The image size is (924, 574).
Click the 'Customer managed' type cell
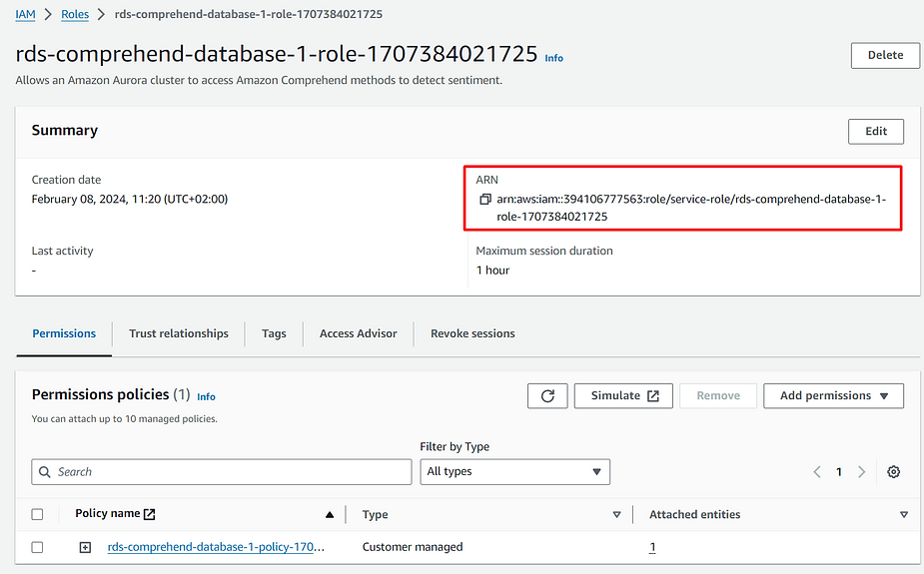[413, 547]
